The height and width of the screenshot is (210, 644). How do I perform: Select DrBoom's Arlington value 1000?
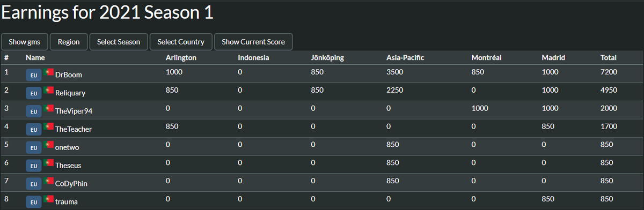[x=174, y=72]
